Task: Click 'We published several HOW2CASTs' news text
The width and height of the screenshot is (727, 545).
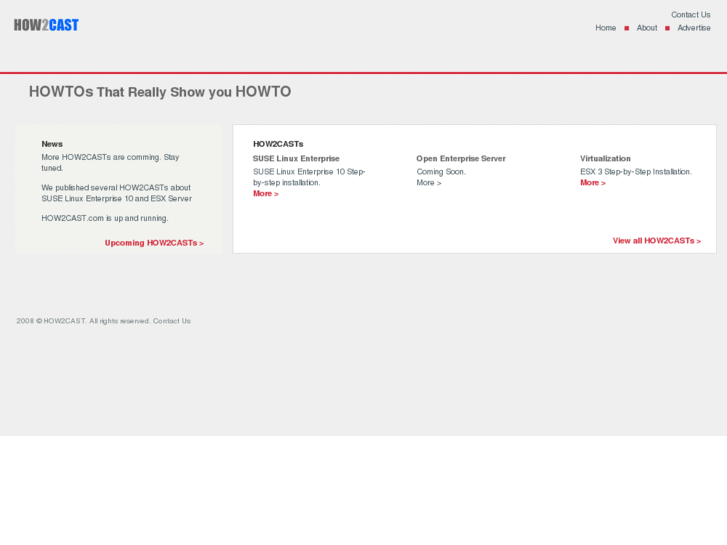Action: coord(116,193)
